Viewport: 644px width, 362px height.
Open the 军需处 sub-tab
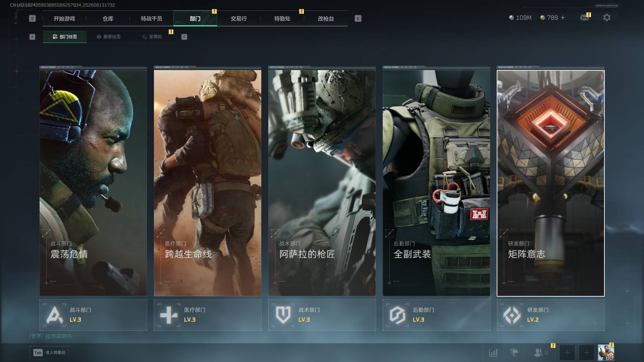(x=152, y=37)
